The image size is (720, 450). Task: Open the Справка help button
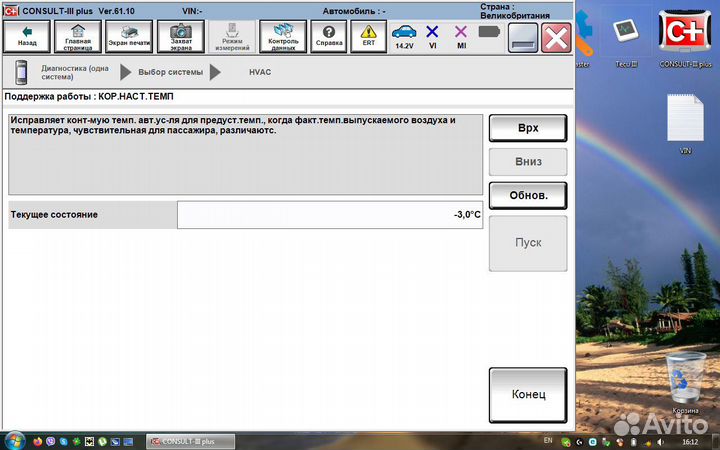(x=328, y=37)
